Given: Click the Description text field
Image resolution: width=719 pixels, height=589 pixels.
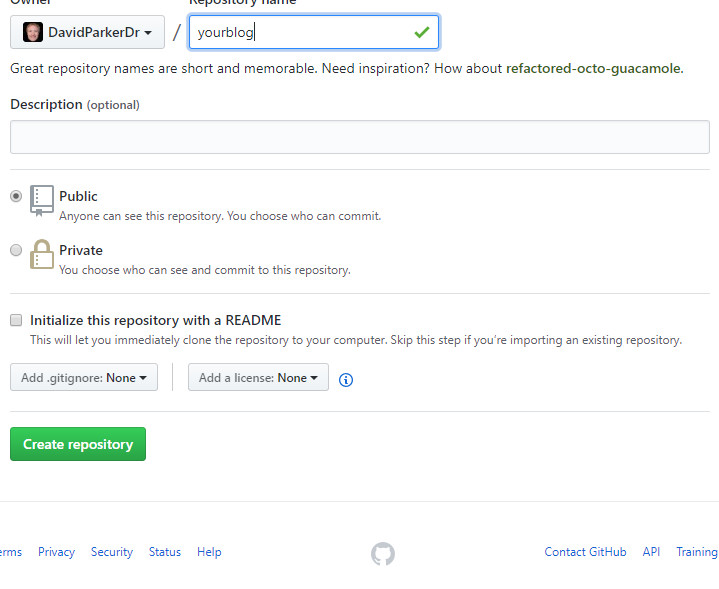Looking at the screenshot, I should 360,137.
